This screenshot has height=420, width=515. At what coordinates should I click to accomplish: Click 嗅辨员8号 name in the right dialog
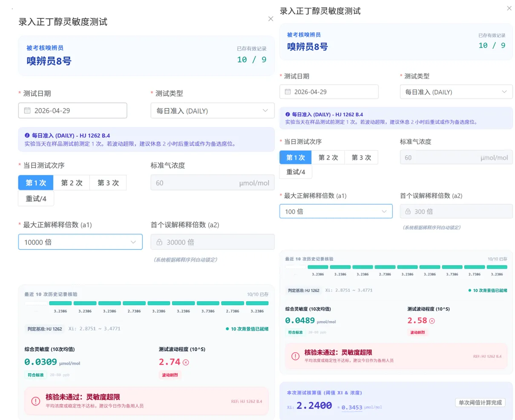[308, 47]
